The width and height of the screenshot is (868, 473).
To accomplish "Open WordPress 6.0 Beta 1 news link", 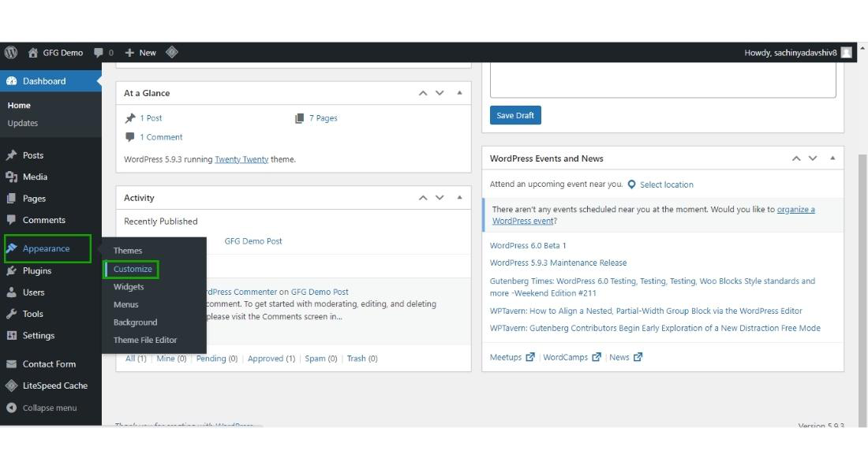I will pos(528,246).
